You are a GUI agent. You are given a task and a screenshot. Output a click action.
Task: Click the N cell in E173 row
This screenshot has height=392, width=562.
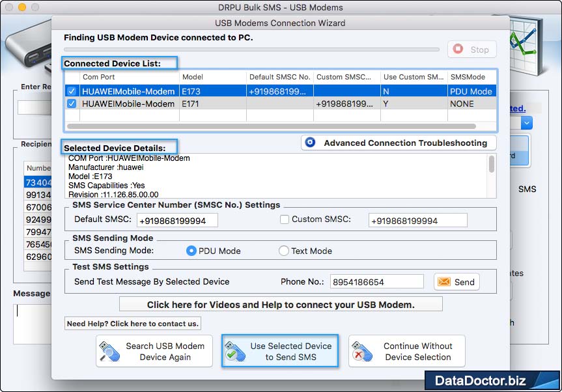(414, 91)
